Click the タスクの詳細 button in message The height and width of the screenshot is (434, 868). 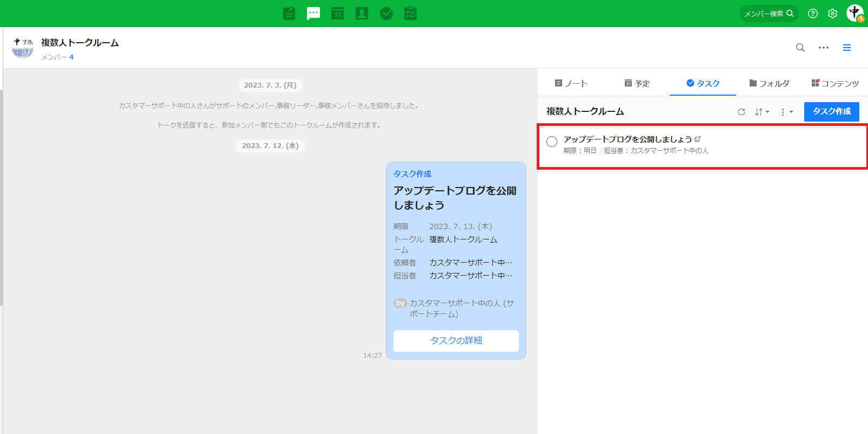point(456,340)
